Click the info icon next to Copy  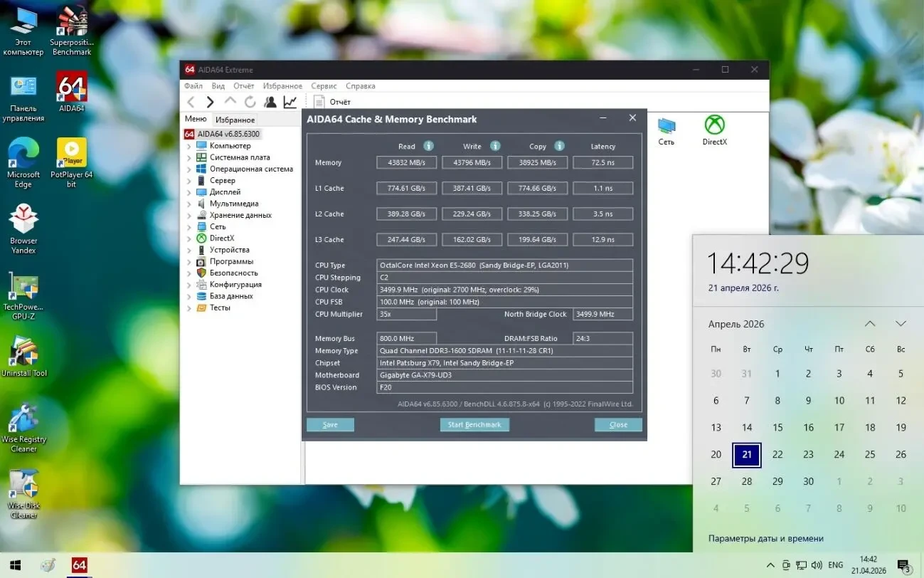559,146
